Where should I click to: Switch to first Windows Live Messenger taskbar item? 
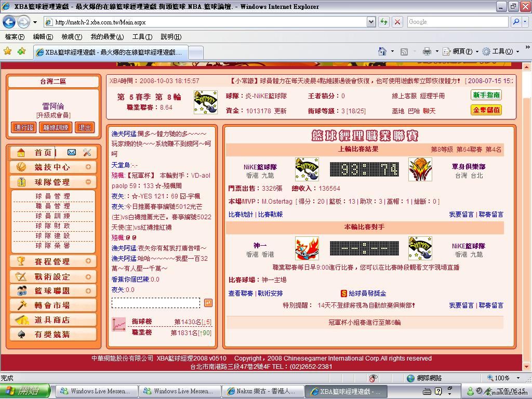pos(96,391)
